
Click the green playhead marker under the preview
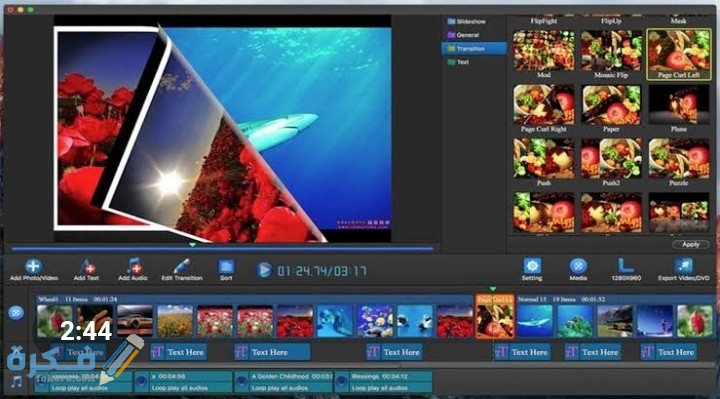(192, 245)
